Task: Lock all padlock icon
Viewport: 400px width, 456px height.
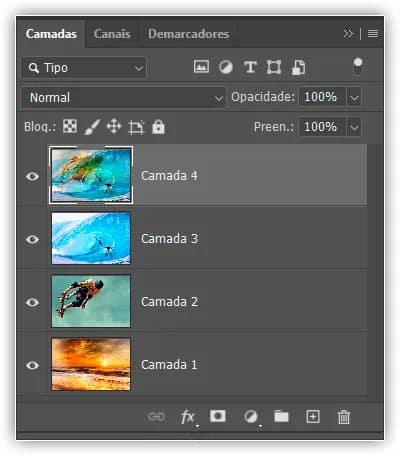Action: tap(158, 127)
